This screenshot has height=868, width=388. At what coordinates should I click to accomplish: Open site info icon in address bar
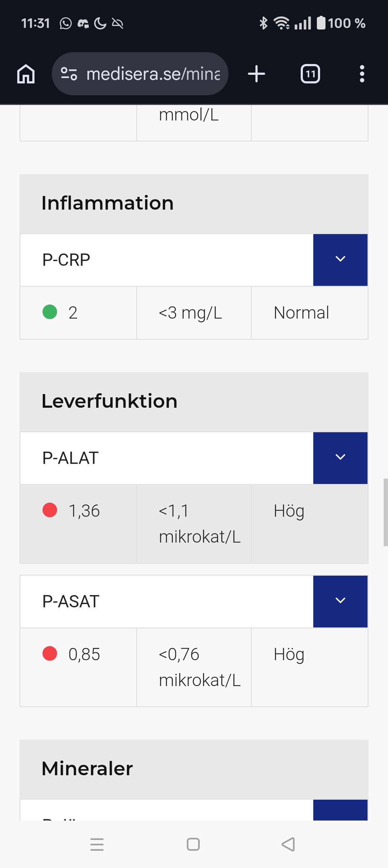pyautogui.click(x=69, y=74)
